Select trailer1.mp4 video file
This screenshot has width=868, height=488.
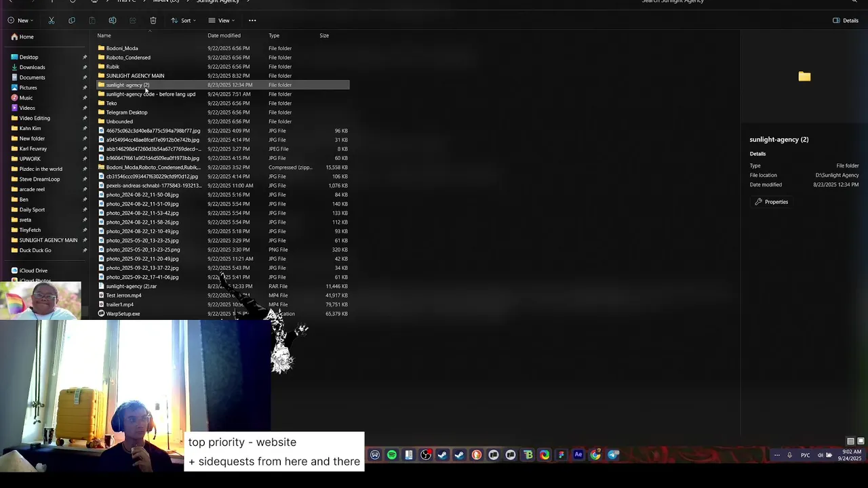click(120, 304)
